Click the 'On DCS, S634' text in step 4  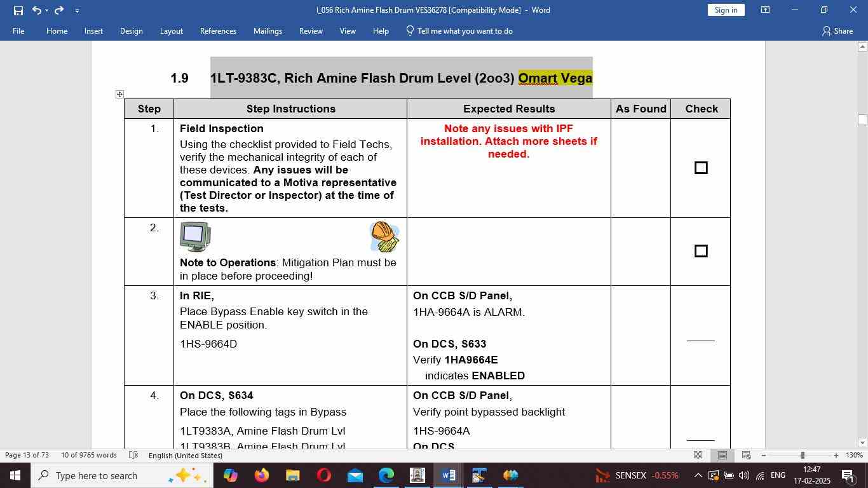[217, 395]
